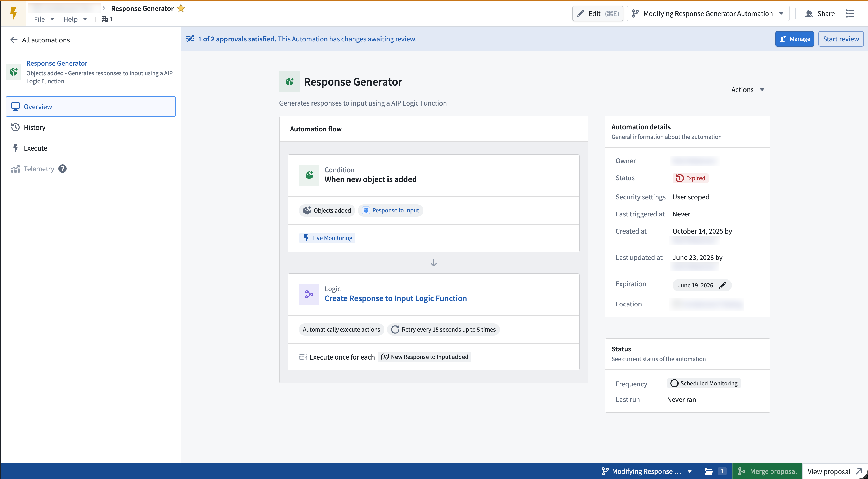The image size is (868, 479).
Task: Click the Live Monitoring tag
Action: 327,238
